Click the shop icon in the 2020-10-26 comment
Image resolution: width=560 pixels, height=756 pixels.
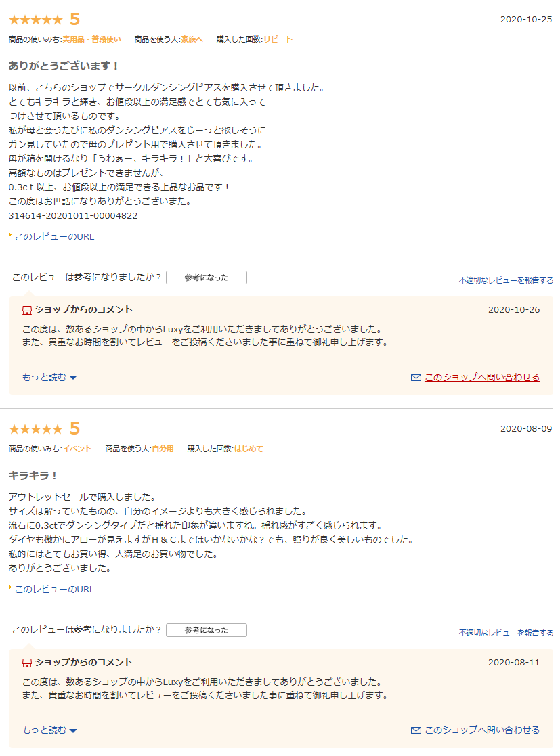click(27, 311)
